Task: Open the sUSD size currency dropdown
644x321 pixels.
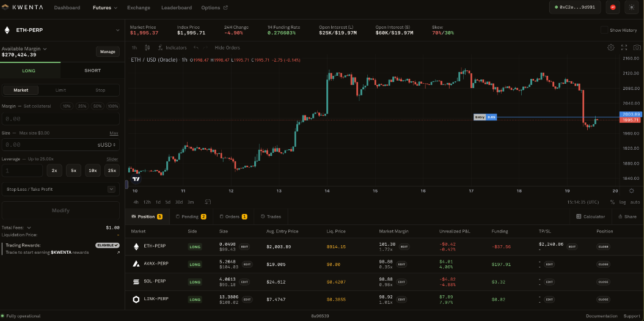Action: click(106, 145)
